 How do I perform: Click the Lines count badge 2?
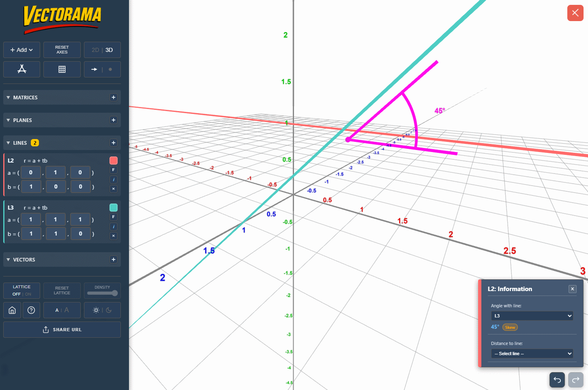35,143
